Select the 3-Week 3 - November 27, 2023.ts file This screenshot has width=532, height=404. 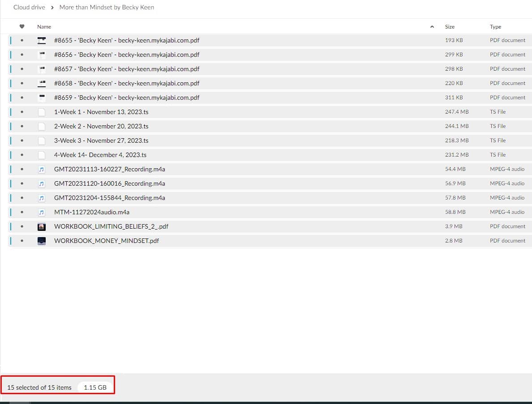click(x=101, y=140)
